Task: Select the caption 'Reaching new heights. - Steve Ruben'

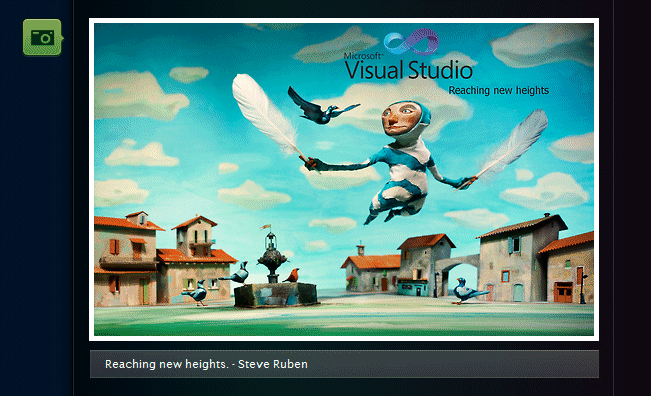Action: tap(206, 364)
